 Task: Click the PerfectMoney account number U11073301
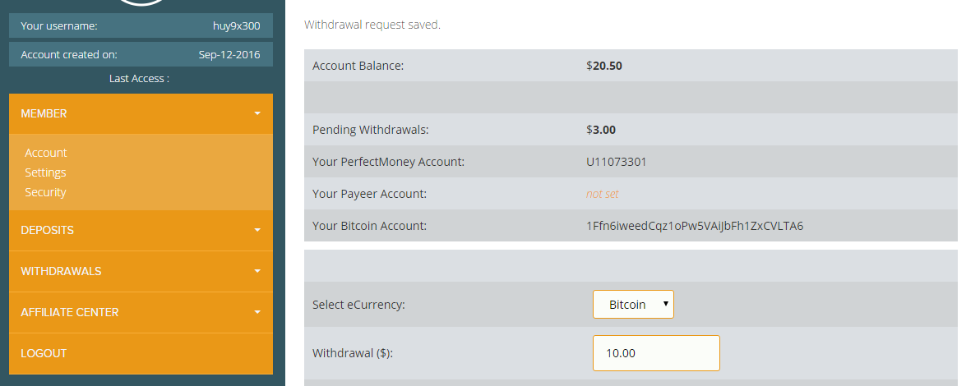[x=617, y=162]
